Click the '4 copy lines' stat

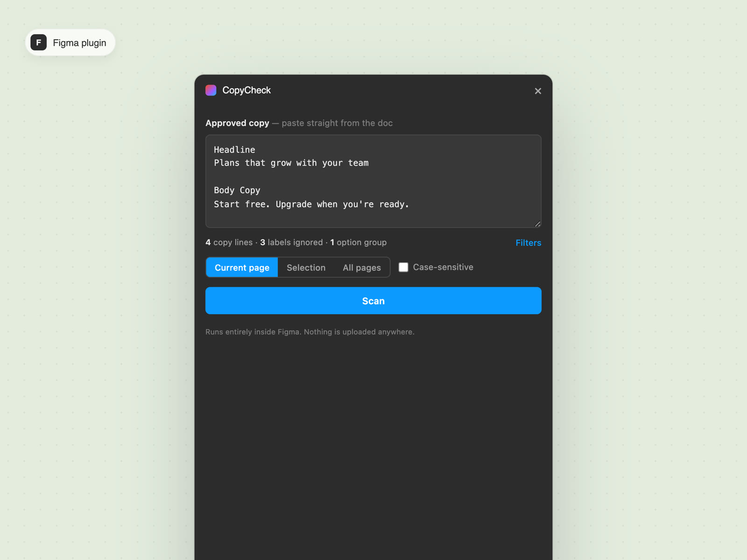pos(229,242)
